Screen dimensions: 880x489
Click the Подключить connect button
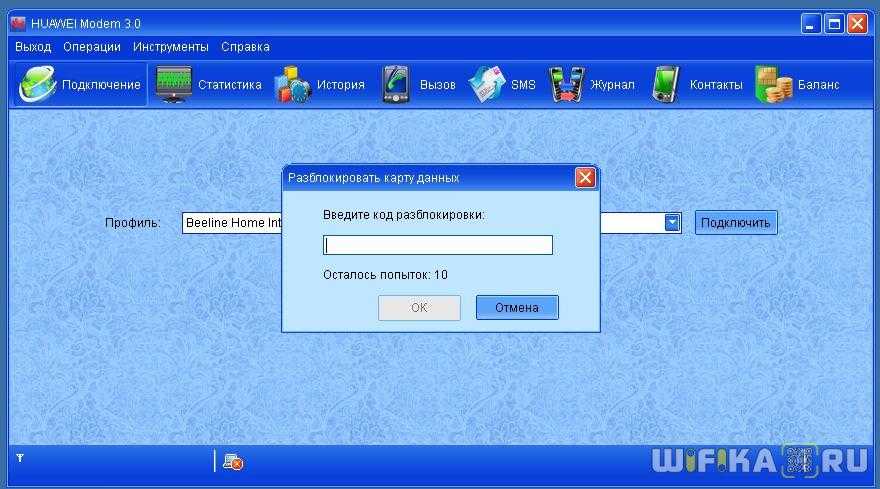pos(735,223)
